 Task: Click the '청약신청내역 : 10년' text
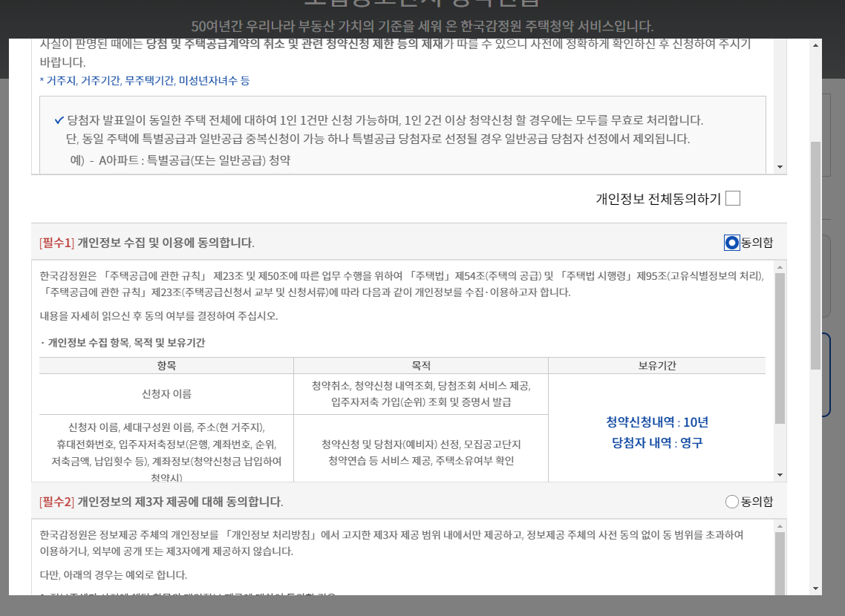click(657, 422)
